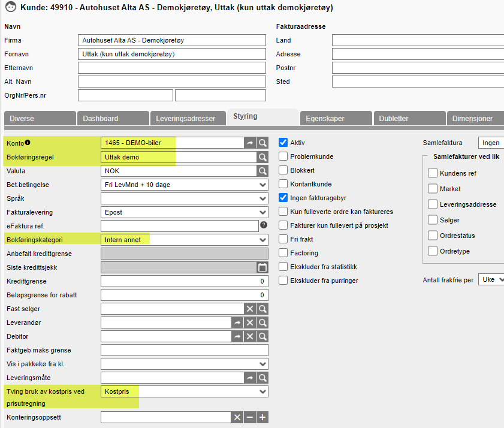This screenshot has width=504, height=428.
Task: Open the Dashboard tab
Action: (113, 118)
